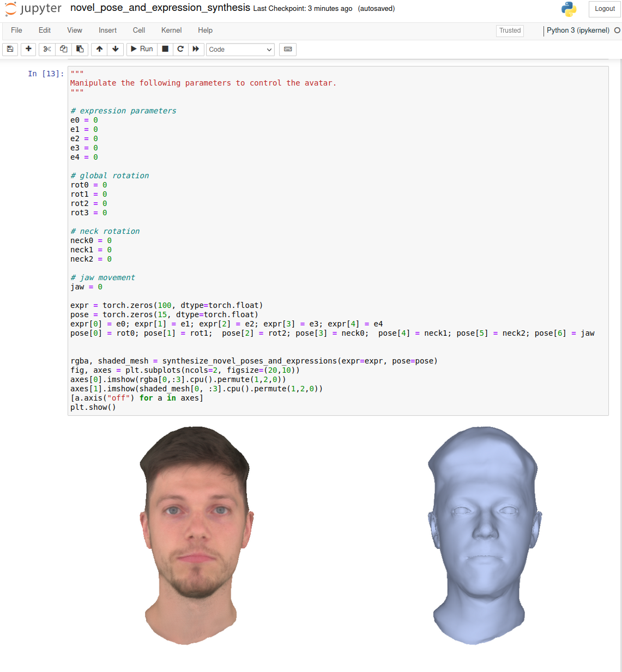Open the File menu

(16, 31)
